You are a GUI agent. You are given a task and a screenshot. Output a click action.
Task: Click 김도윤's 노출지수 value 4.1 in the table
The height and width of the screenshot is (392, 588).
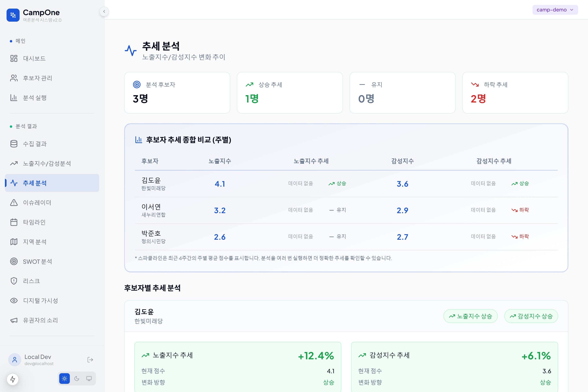pyautogui.click(x=220, y=184)
